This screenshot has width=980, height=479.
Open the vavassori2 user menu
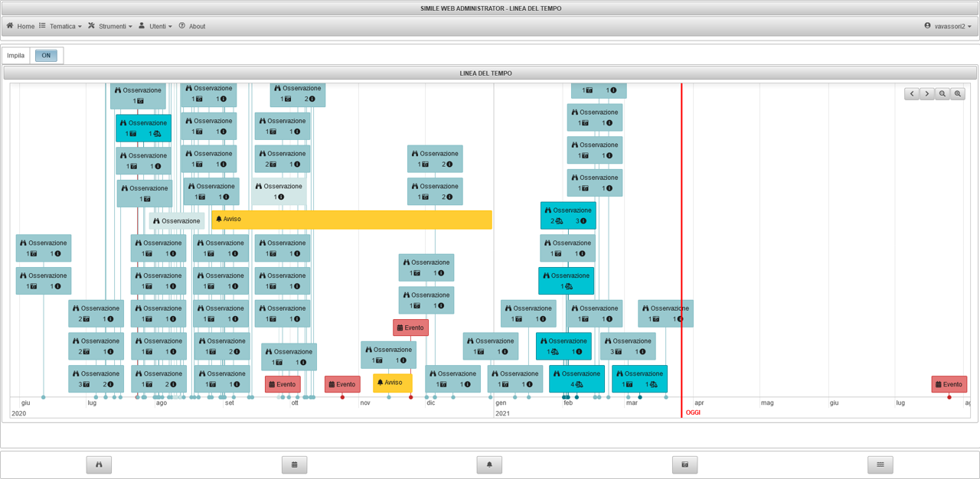point(948,26)
